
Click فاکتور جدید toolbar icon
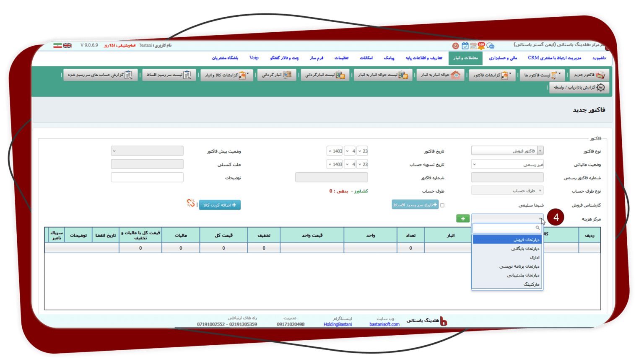(600, 75)
